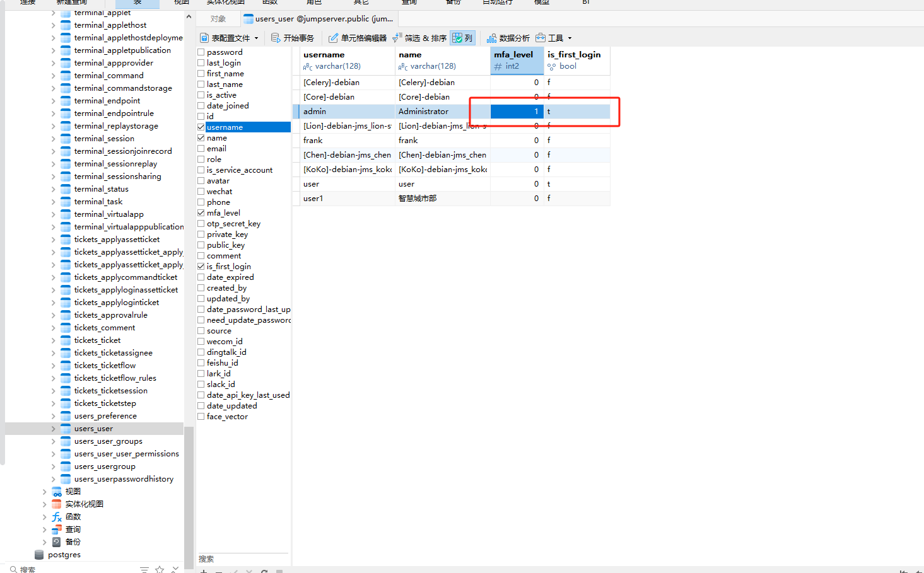The height and width of the screenshot is (573, 924).
Task: Enable the email column checkbox
Action: pyautogui.click(x=201, y=149)
